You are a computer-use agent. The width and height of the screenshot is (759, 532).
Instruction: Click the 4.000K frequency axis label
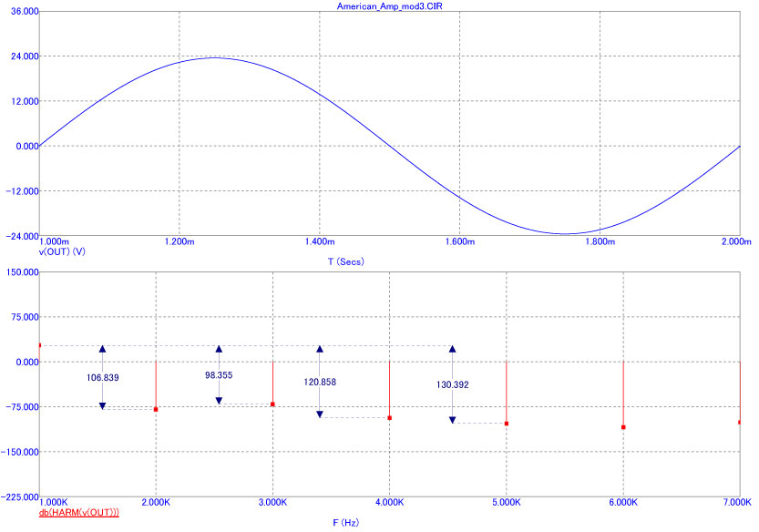(x=390, y=503)
